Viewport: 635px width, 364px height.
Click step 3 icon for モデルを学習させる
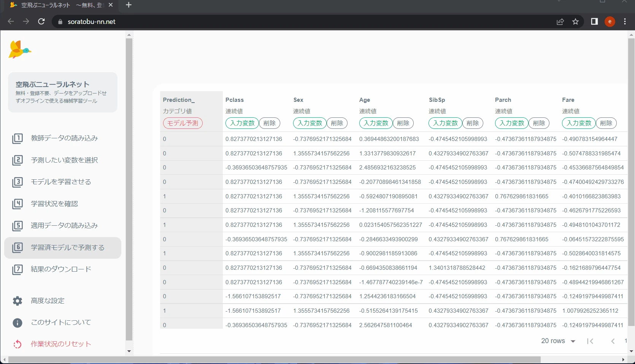(17, 182)
